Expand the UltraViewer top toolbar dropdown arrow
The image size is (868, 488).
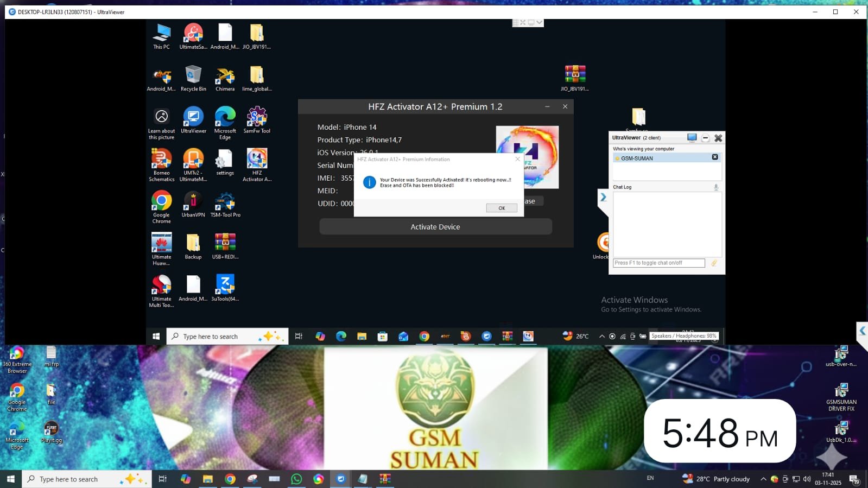click(539, 23)
